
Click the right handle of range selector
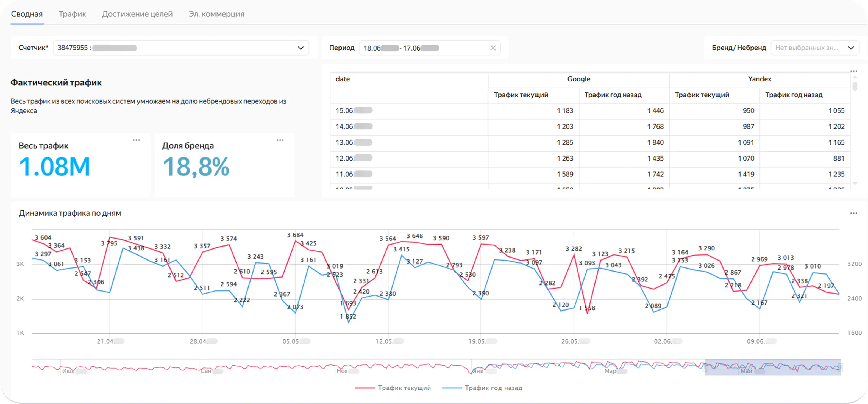pyautogui.click(x=841, y=367)
